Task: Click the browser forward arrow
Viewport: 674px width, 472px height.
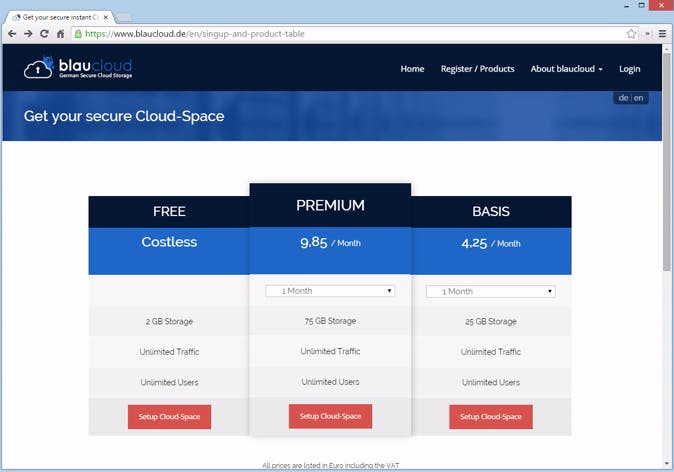Action: click(28, 34)
